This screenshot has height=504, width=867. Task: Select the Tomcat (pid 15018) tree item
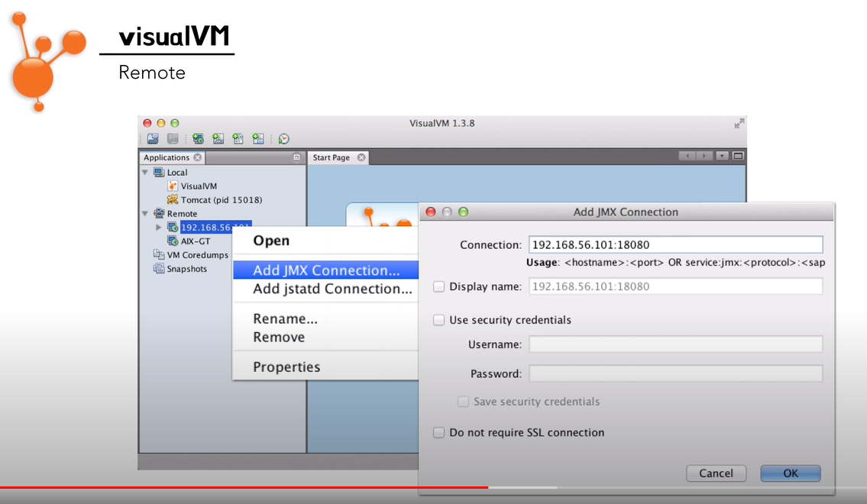coord(222,199)
